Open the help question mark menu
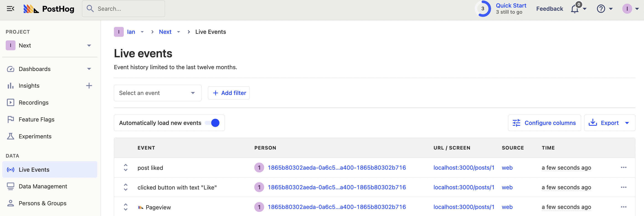Image resolution: width=644 pixels, height=216 pixels. click(x=601, y=9)
